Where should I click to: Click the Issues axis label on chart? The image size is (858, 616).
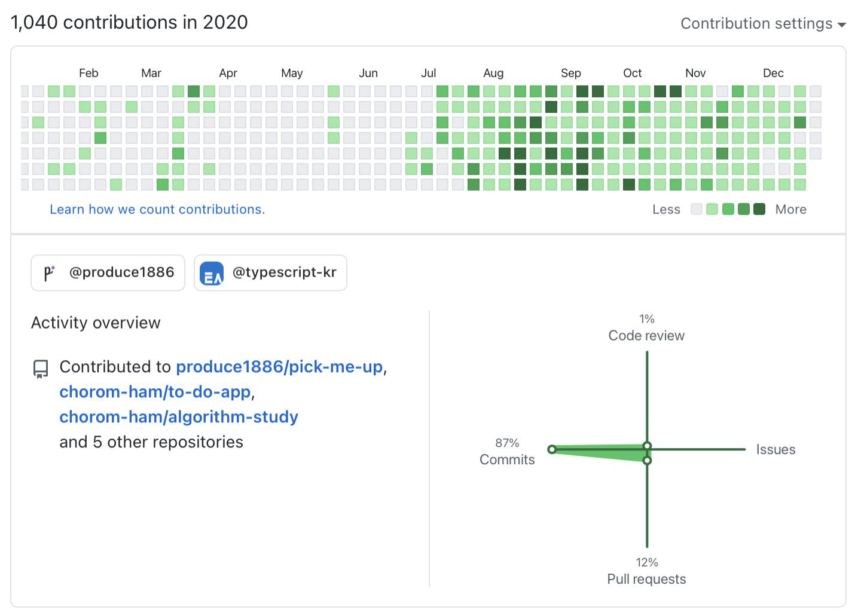tap(775, 450)
